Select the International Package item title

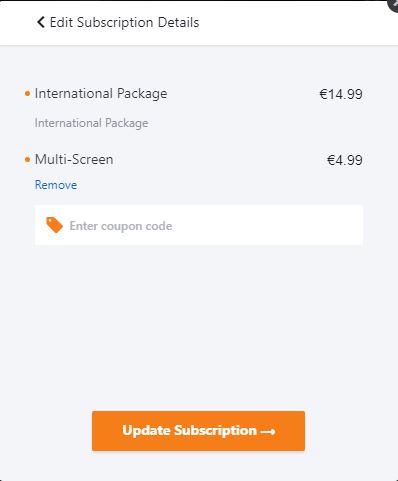101,94
